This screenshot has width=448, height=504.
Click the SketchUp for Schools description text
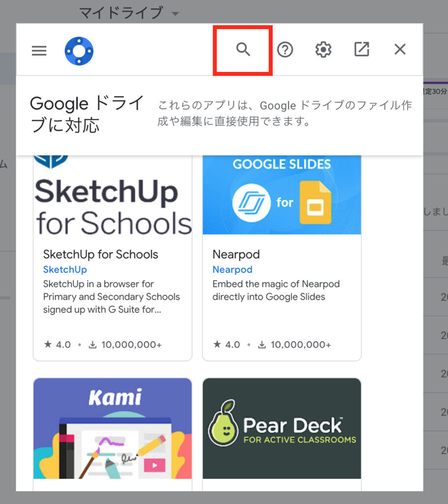112,297
